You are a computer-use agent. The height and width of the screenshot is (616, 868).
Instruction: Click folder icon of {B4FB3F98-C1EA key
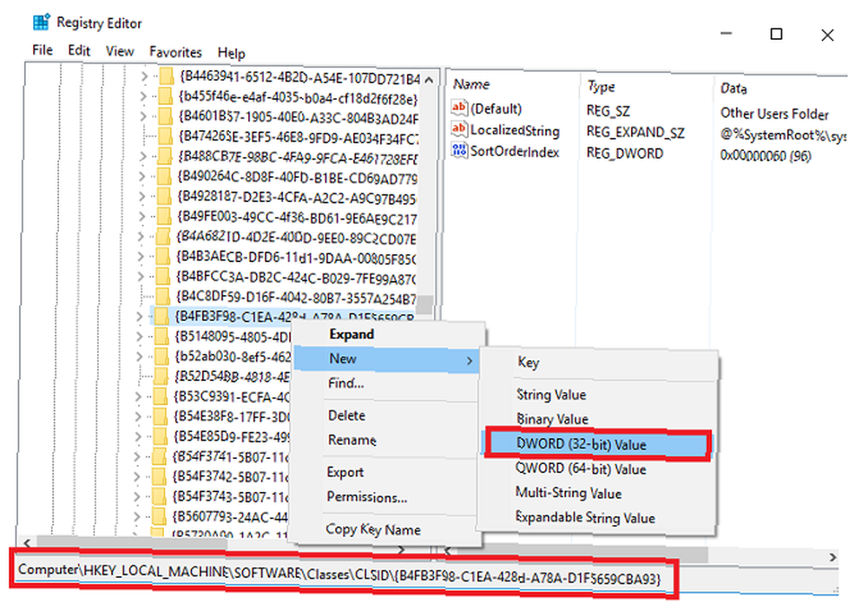click(162, 317)
